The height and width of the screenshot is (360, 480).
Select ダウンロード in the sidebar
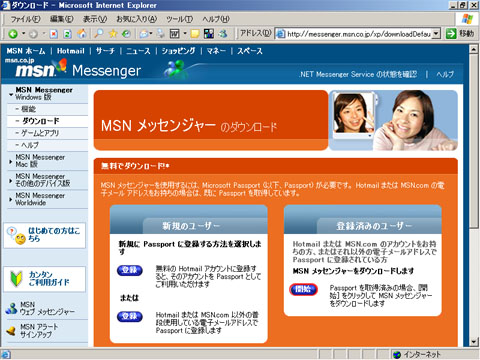[40, 121]
